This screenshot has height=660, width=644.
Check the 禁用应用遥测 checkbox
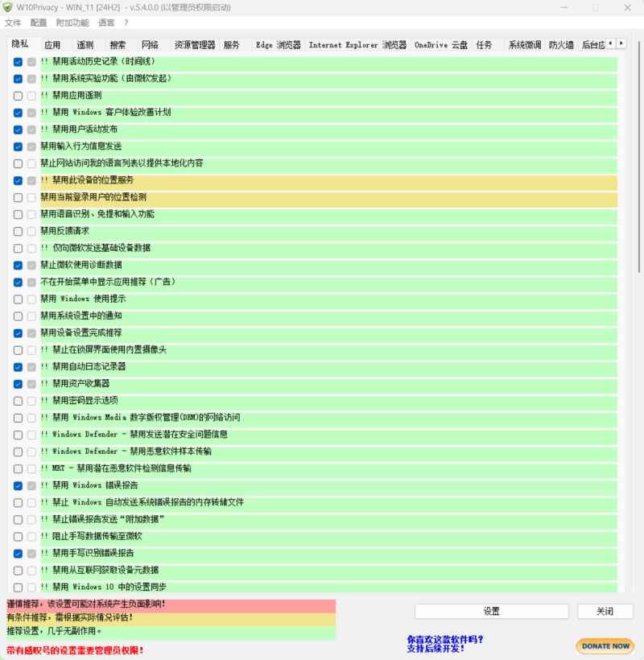point(18,96)
